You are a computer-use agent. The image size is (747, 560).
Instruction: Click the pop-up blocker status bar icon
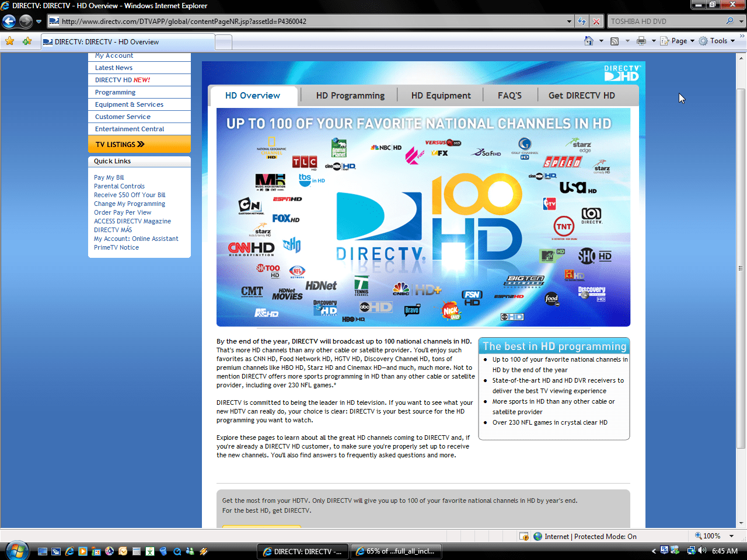524,536
